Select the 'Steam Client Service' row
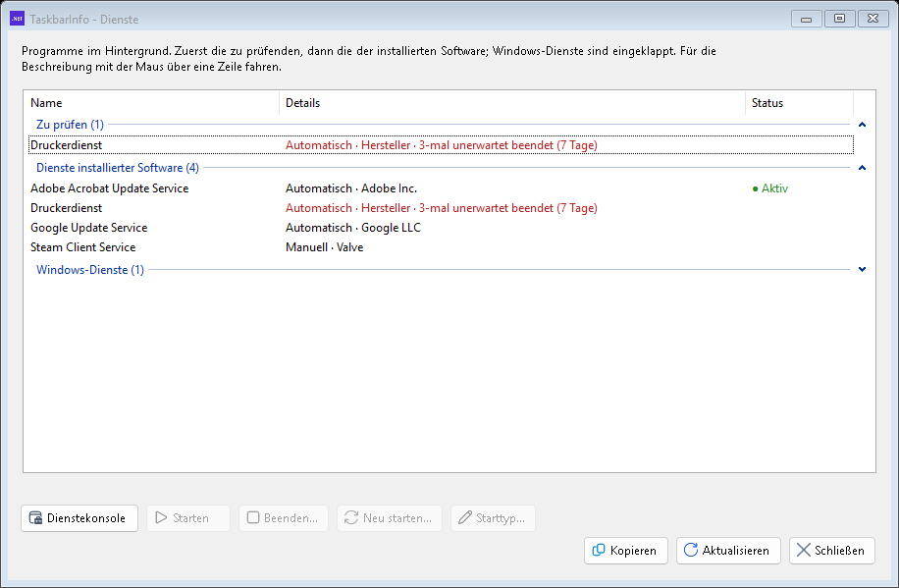This screenshot has width=899, height=588. 441,247
